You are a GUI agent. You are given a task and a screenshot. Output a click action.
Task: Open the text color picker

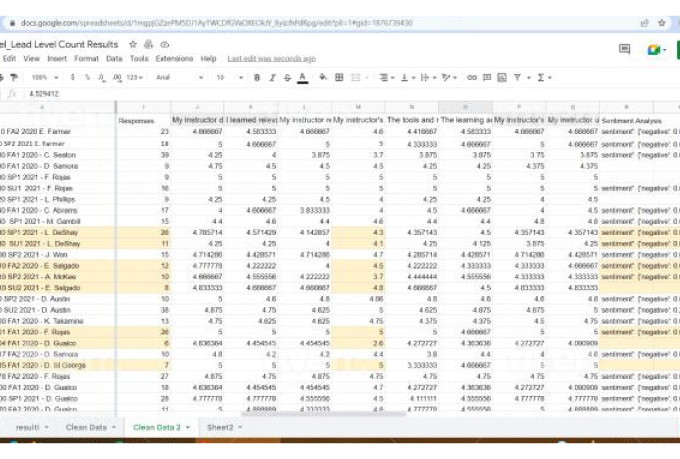tap(303, 78)
